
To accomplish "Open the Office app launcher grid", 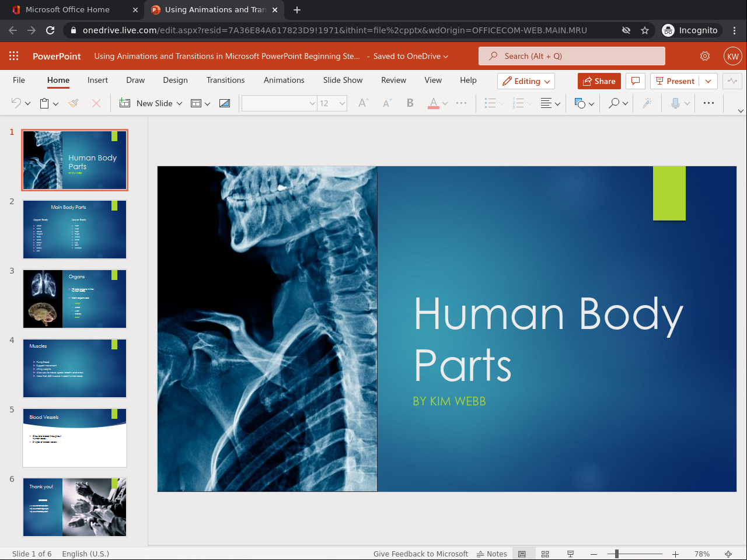I will [x=14, y=56].
